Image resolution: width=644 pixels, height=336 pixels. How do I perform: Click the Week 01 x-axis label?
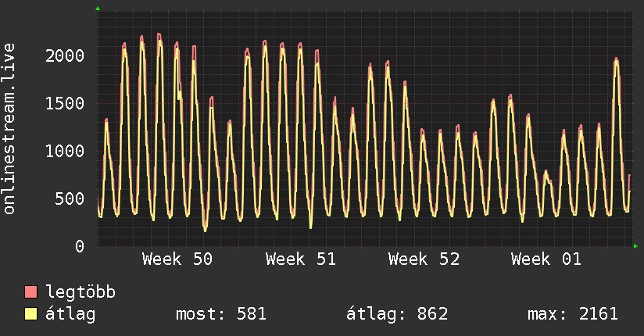point(546,259)
